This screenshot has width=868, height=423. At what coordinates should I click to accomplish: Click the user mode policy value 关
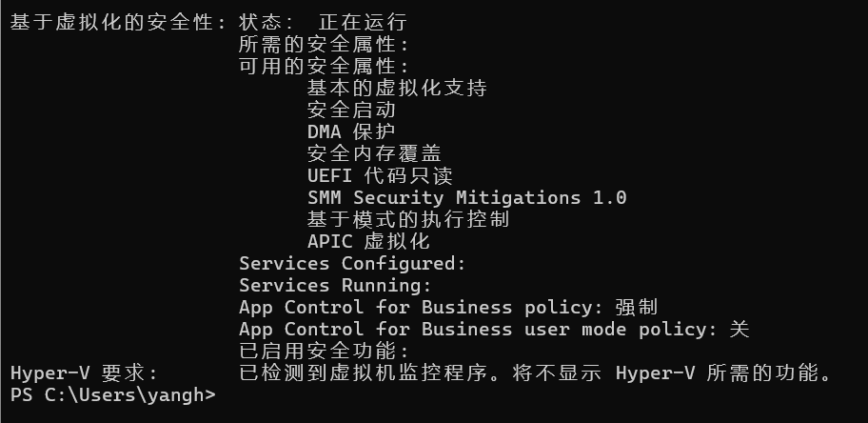740,329
